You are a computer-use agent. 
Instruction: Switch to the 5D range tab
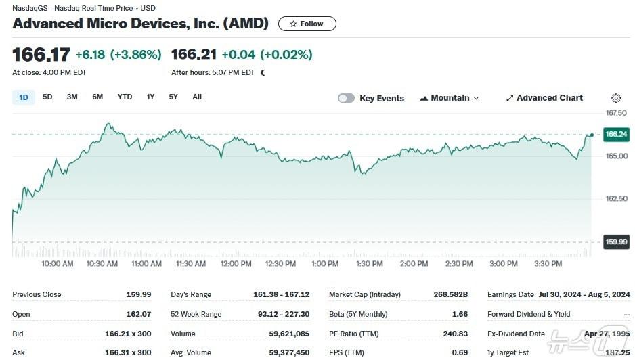pyautogui.click(x=47, y=97)
